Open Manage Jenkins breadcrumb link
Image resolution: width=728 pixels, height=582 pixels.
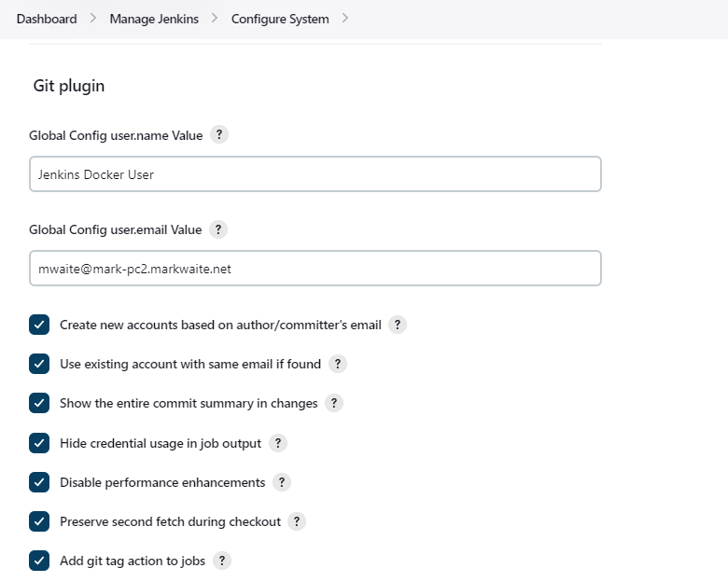point(154,19)
